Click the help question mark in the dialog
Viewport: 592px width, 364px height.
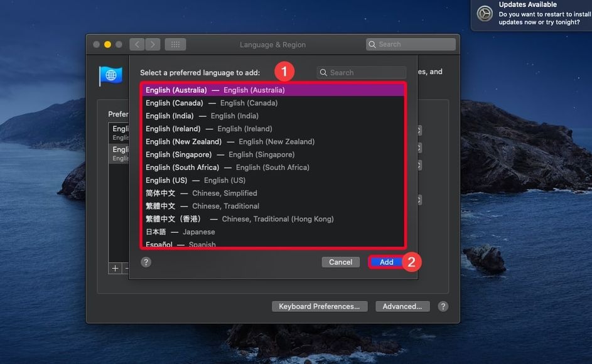(x=146, y=262)
